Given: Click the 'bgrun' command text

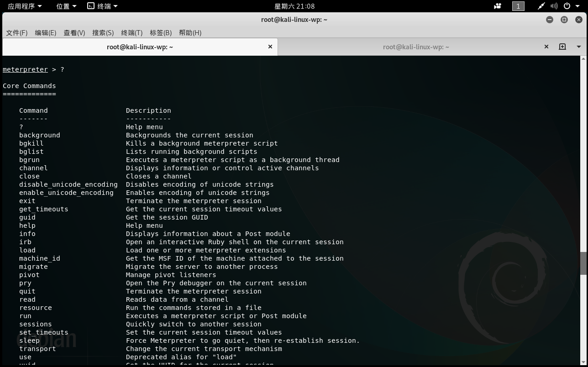Looking at the screenshot, I should (29, 160).
